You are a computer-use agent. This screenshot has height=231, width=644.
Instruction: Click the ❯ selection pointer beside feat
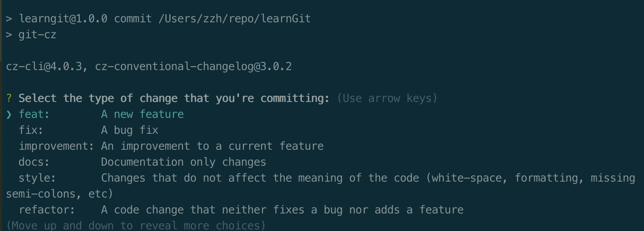pyautogui.click(x=9, y=115)
